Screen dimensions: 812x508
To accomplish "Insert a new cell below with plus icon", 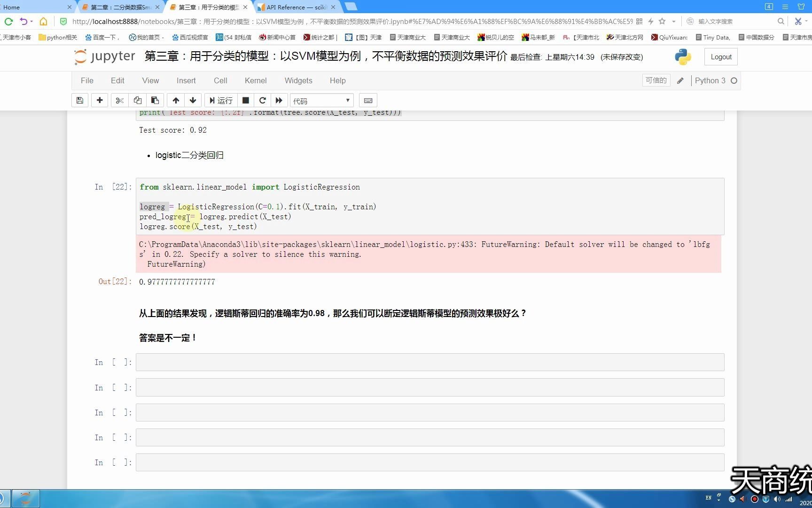I will (x=100, y=100).
